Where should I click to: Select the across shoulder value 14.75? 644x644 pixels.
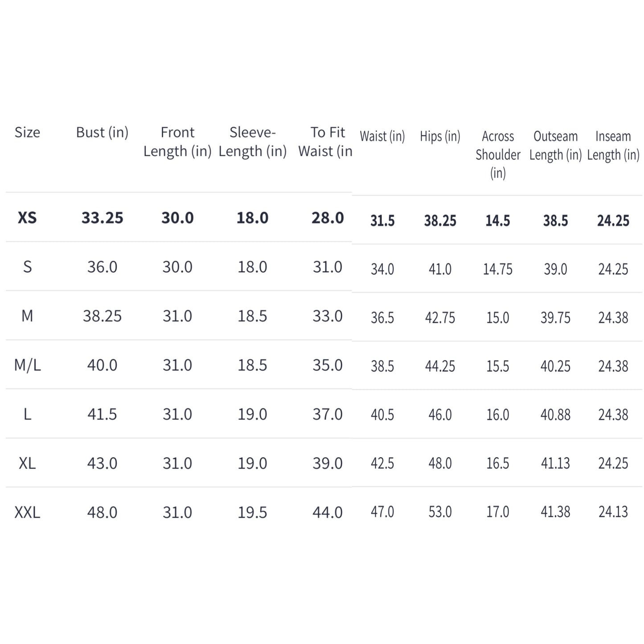[497, 269]
